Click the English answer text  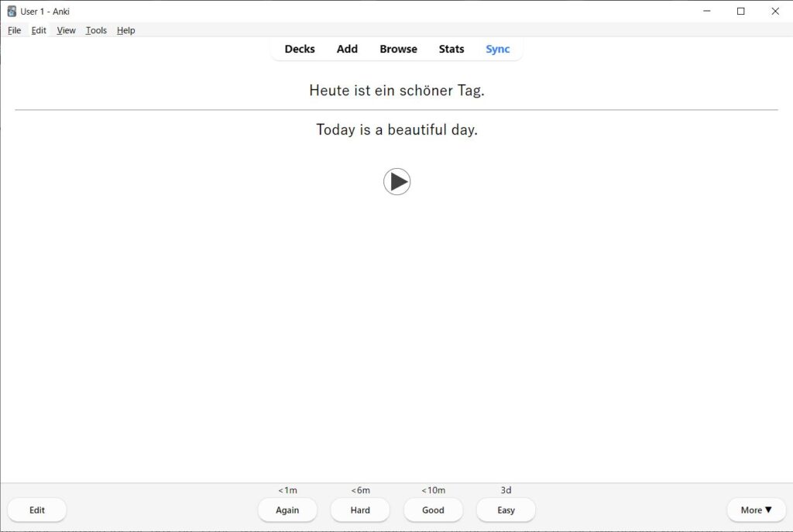click(396, 129)
